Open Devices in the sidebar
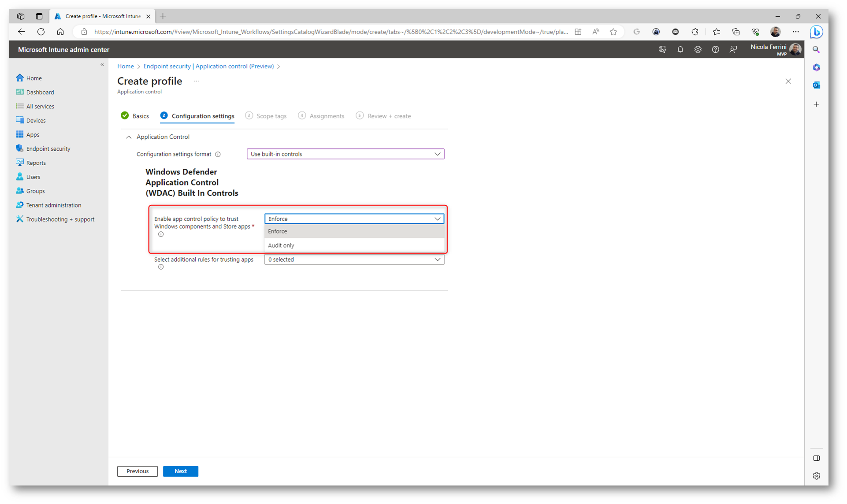 (x=31, y=120)
